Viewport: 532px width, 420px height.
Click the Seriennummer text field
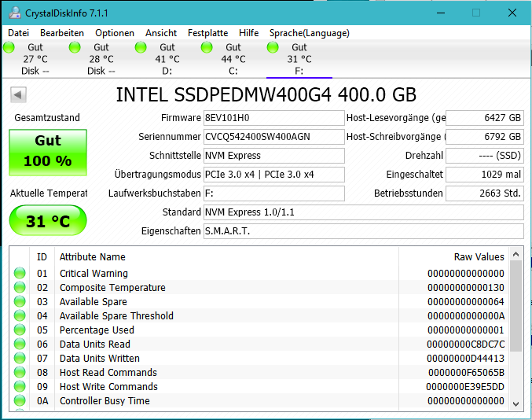pos(273,137)
